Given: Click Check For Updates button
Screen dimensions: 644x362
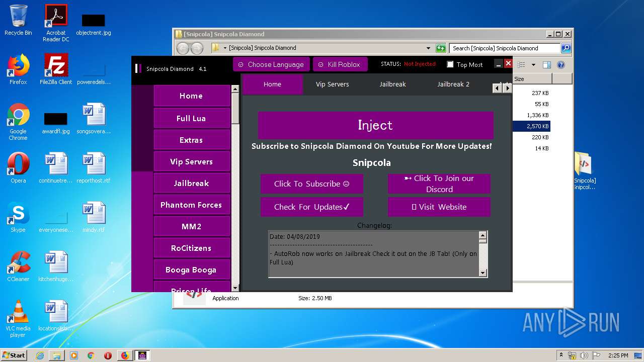Looking at the screenshot, I should point(311,207).
